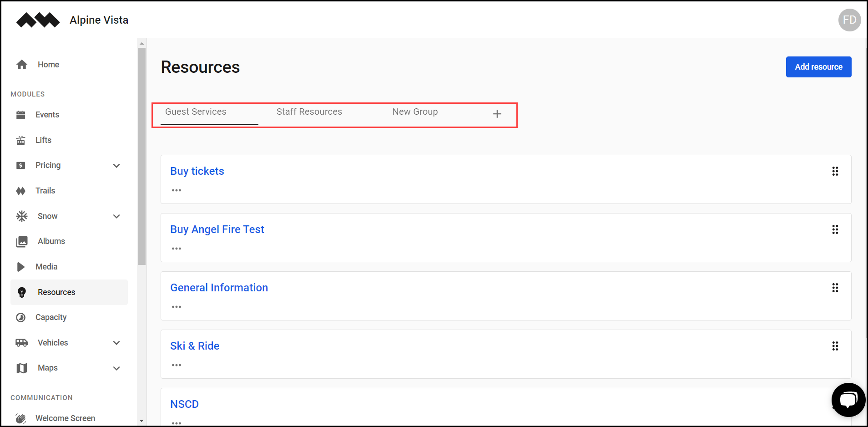Open the chat bubble in the corner

tap(848, 399)
